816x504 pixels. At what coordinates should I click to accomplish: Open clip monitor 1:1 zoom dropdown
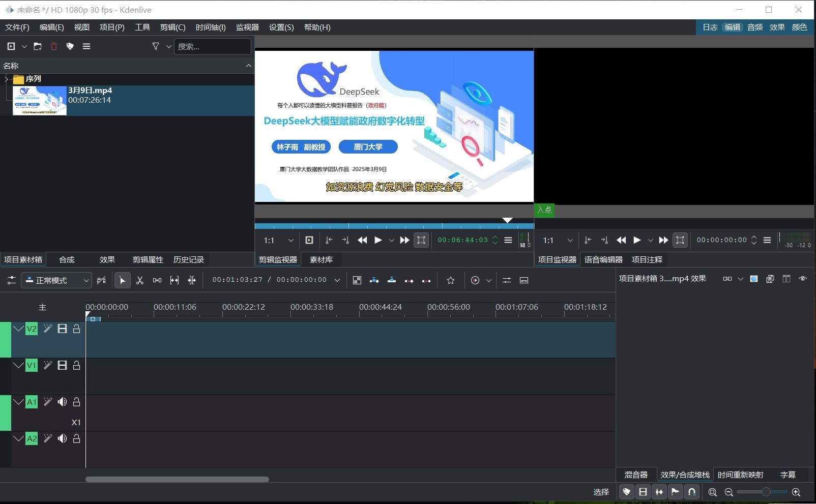click(x=279, y=240)
